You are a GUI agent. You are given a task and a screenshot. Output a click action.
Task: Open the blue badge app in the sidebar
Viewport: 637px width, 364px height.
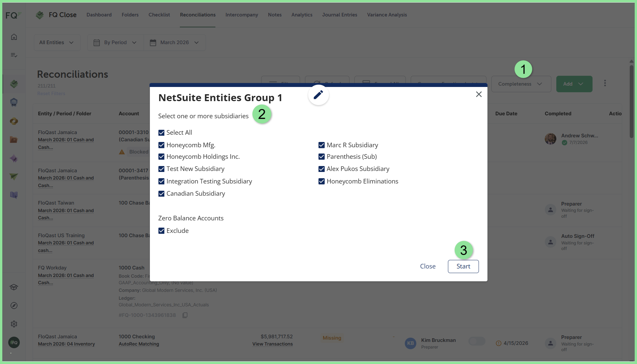tap(14, 102)
